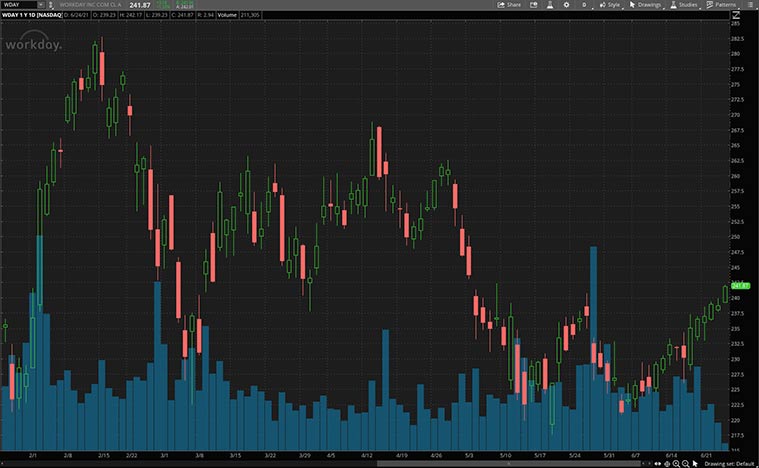Image resolution: width=759 pixels, height=468 pixels.
Task: Click the 5/24 date label on the time axis
Action: [575, 455]
